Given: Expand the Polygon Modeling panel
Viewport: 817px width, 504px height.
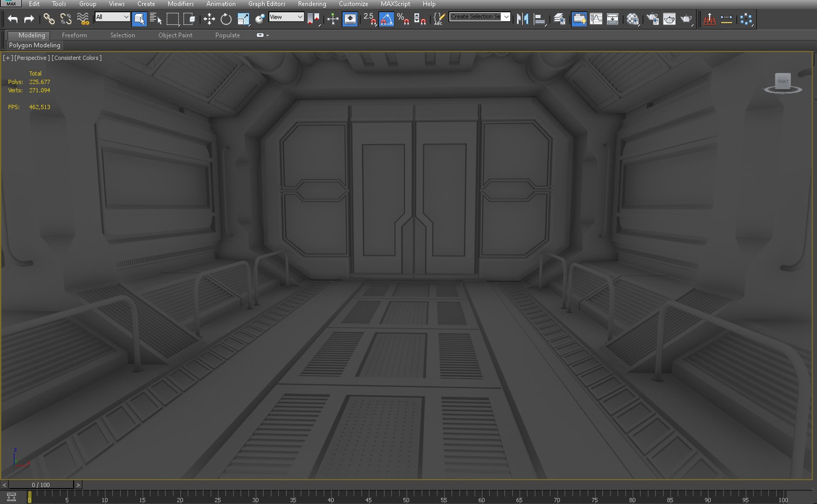Looking at the screenshot, I should point(35,45).
